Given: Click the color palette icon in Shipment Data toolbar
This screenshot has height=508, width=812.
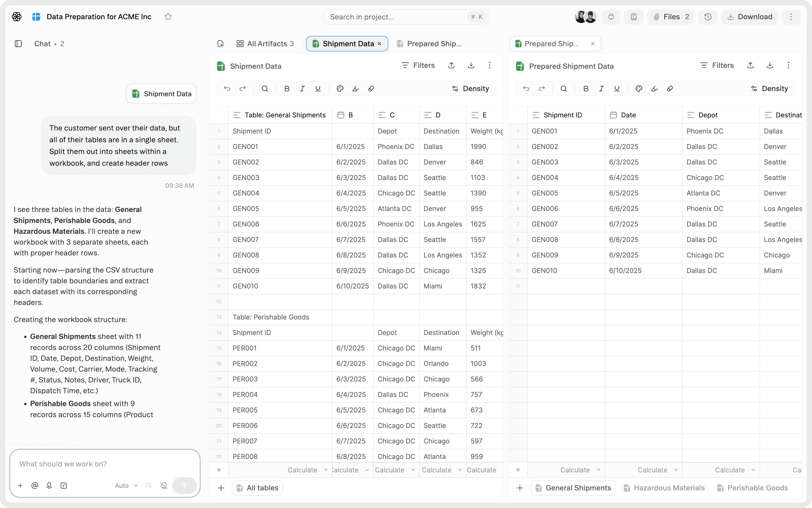Looking at the screenshot, I should click(x=340, y=89).
